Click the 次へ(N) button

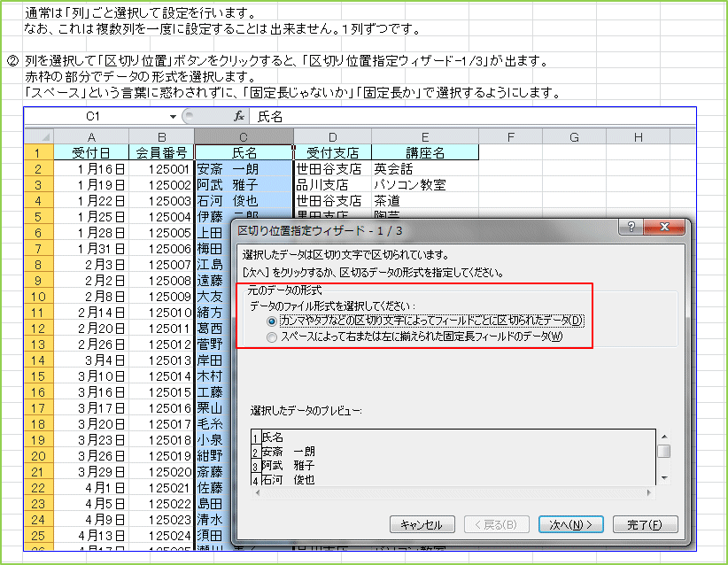tap(570, 524)
